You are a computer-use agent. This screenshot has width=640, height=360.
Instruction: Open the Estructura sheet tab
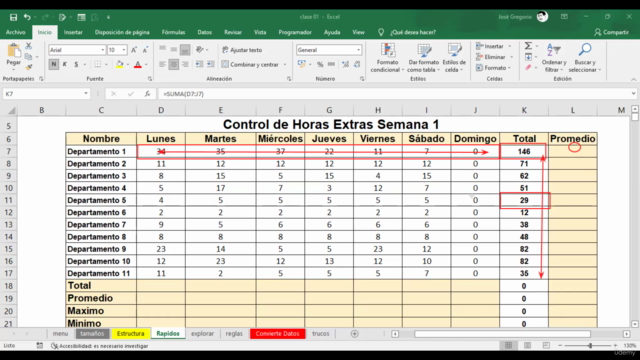click(x=131, y=334)
